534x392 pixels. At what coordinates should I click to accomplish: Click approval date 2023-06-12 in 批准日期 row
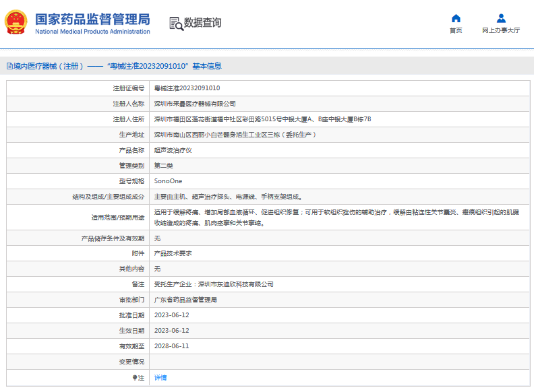point(172,315)
